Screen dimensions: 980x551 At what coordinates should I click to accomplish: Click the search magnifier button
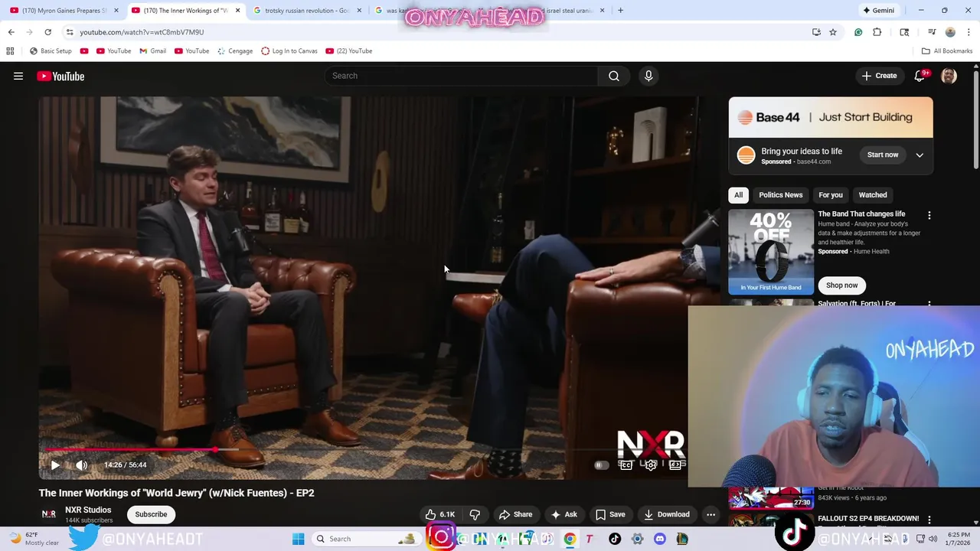pos(613,76)
